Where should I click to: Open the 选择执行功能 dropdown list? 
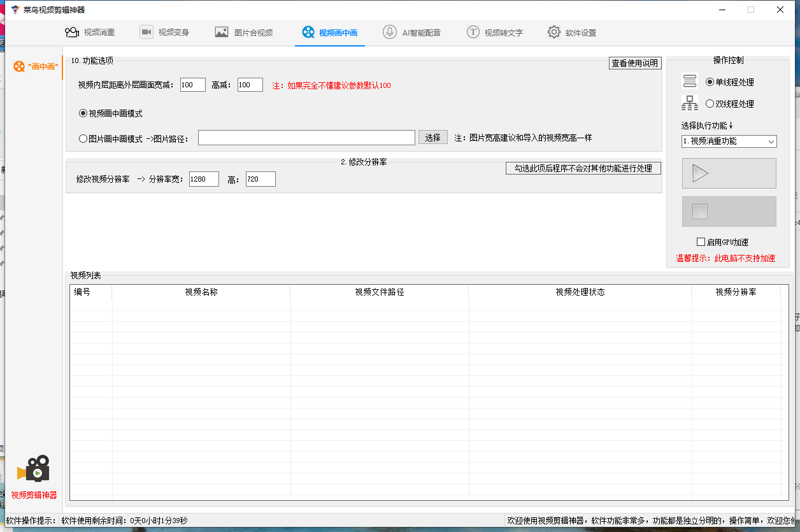pyautogui.click(x=729, y=141)
